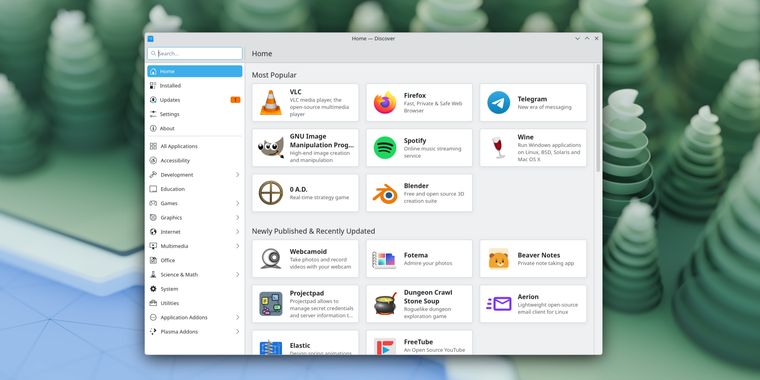Viewport: 760px width, 380px height.
Task: Click the Education category icon
Action: pyautogui.click(x=153, y=189)
